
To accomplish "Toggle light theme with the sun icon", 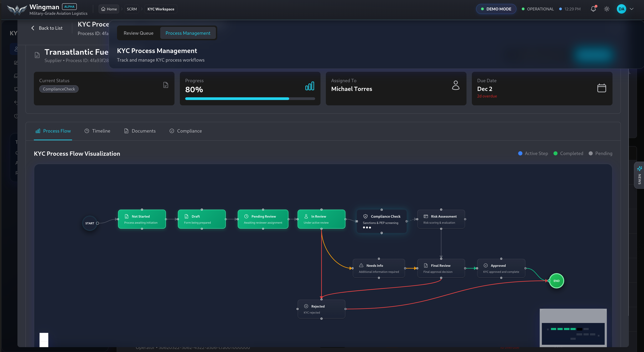I will 607,9.
